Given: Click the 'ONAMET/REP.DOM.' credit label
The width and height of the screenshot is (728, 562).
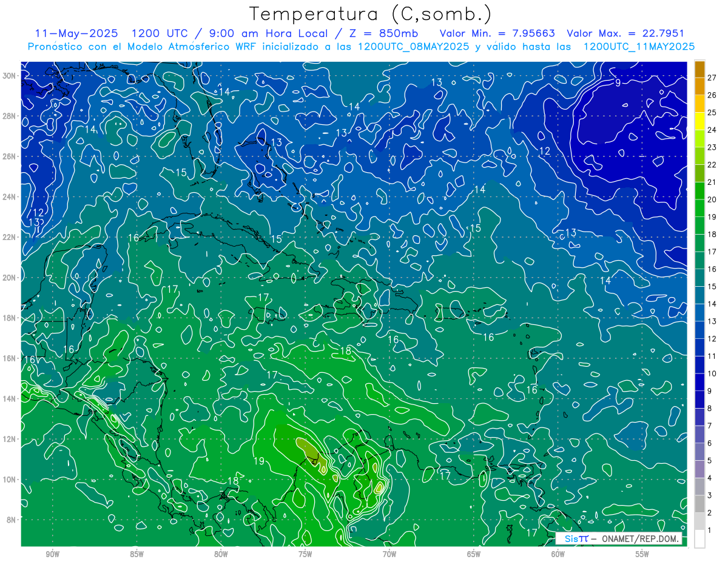Looking at the screenshot, I should point(640,539).
